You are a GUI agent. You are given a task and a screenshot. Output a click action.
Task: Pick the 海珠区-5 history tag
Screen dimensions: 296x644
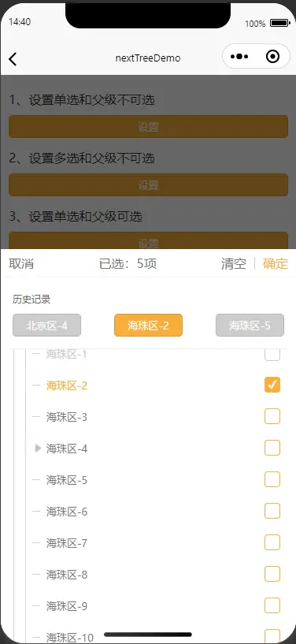tap(250, 326)
